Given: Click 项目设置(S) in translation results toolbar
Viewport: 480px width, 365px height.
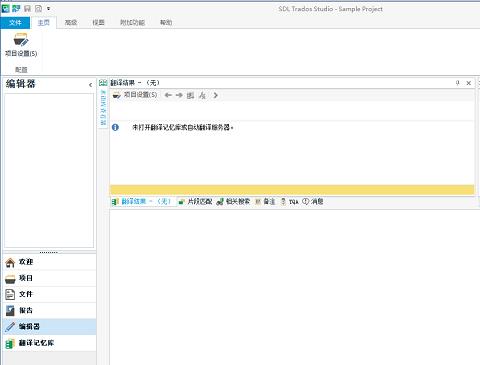Looking at the screenshot, I should click(x=135, y=95).
